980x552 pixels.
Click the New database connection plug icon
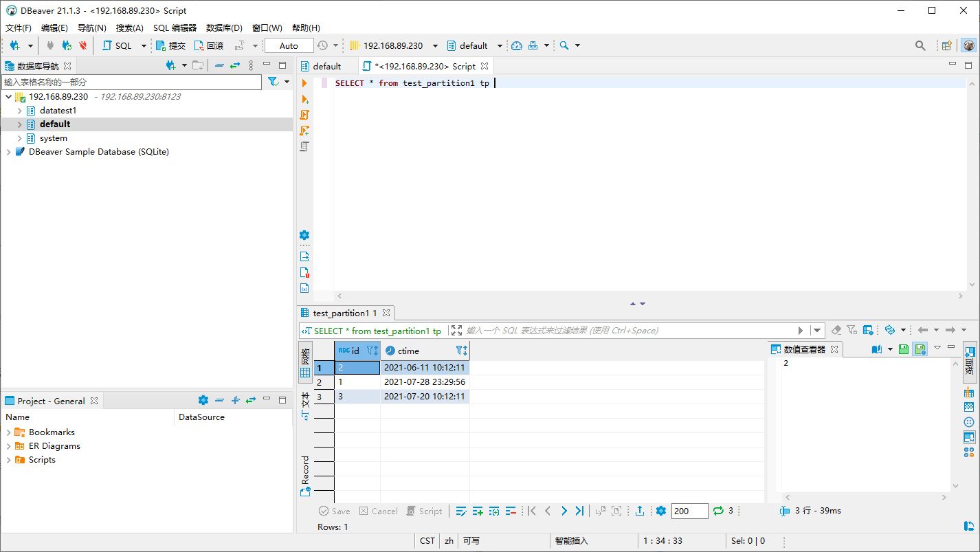[14, 45]
